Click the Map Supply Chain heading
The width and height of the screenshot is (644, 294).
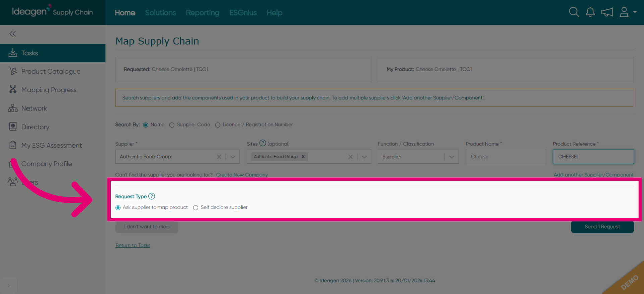pyautogui.click(x=157, y=41)
